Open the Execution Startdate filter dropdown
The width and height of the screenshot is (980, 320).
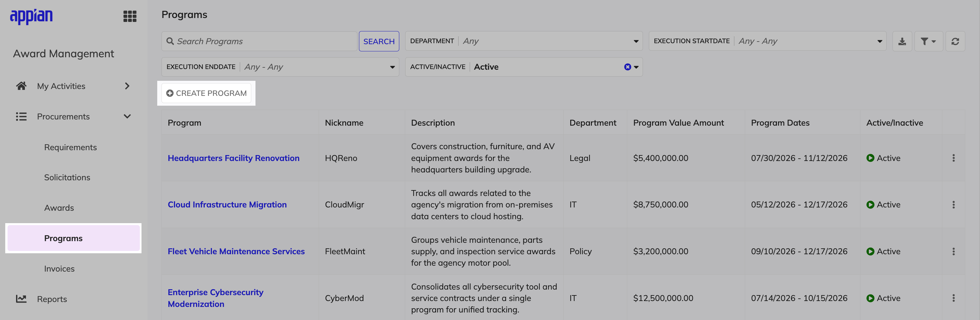pos(767,41)
